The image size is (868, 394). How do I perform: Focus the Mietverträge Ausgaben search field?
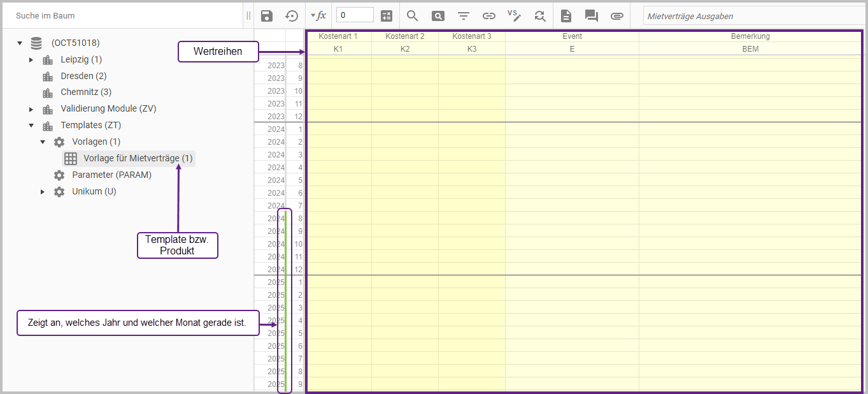[x=751, y=16]
